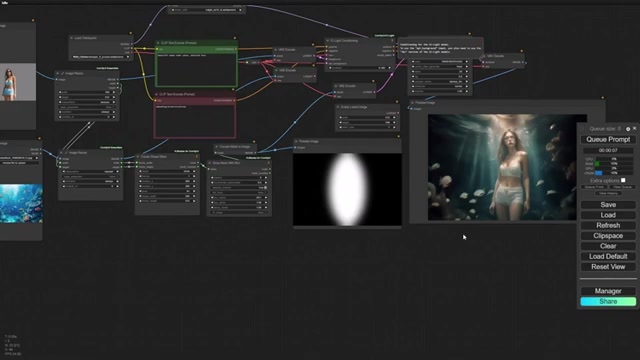Image resolution: width=640 pixels, height=360 pixels.
Task: Open checkpoint name dropdown in Load Checkpoint
Action: pyautogui.click(x=101, y=57)
